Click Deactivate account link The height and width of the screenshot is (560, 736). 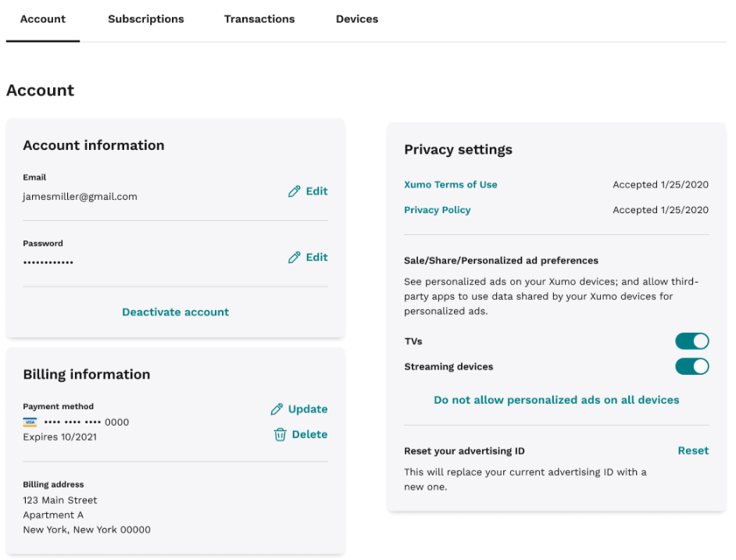point(176,312)
